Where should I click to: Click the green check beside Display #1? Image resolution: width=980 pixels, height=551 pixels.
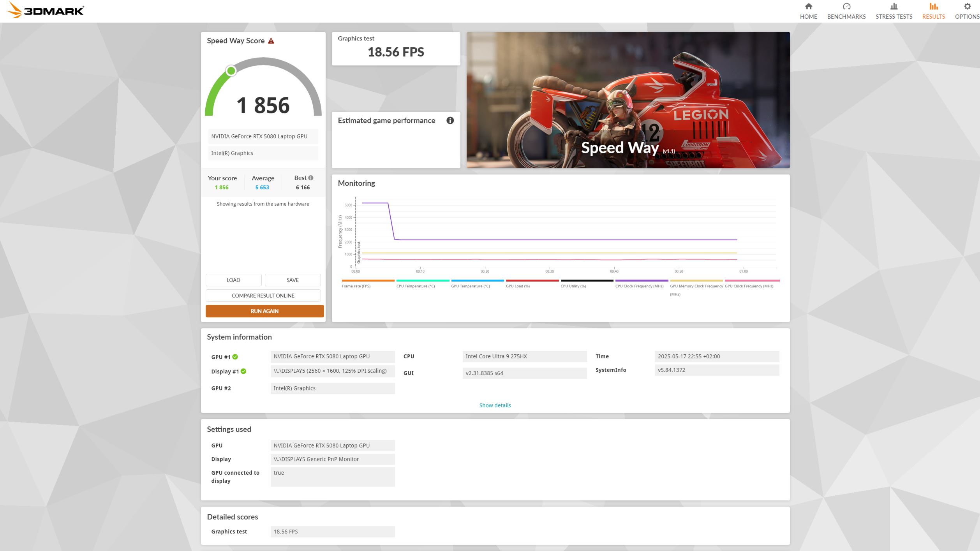pyautogui.click(x=243, y=371)
